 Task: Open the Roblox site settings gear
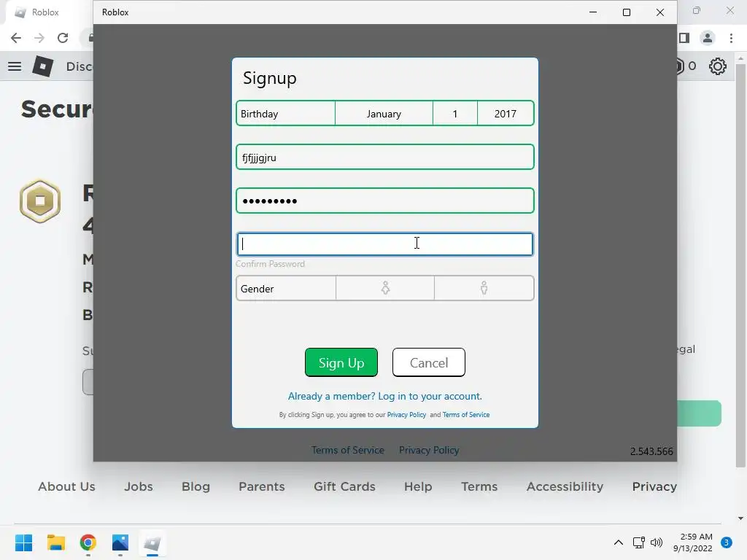(718, 66)
